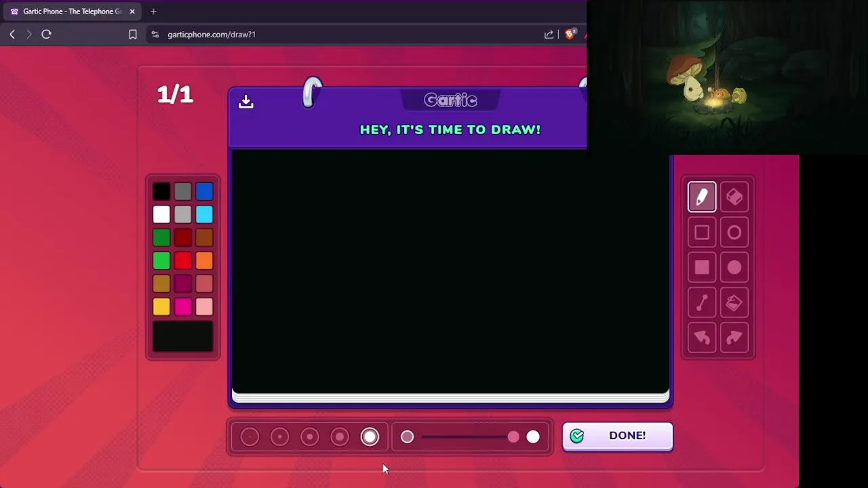
Task: Open the Brave shields icon
Action: click(570, 34)
